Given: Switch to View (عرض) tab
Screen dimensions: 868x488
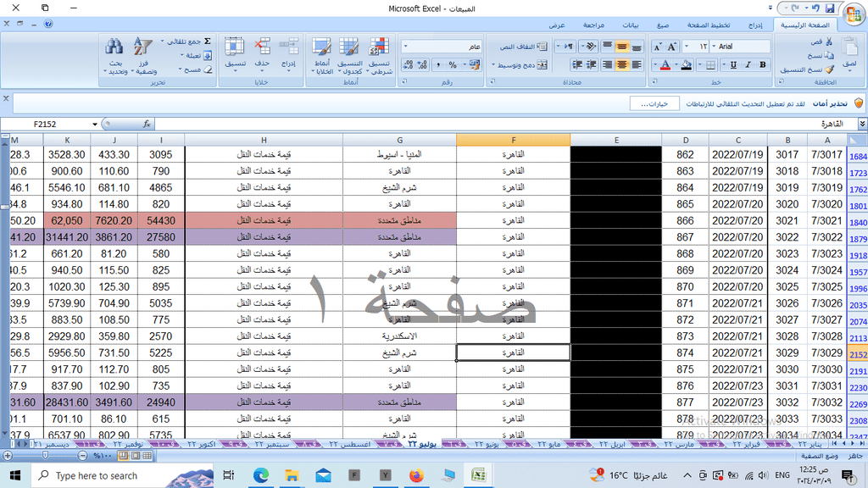Looking at the screenshot, I should tap(556, 25).
